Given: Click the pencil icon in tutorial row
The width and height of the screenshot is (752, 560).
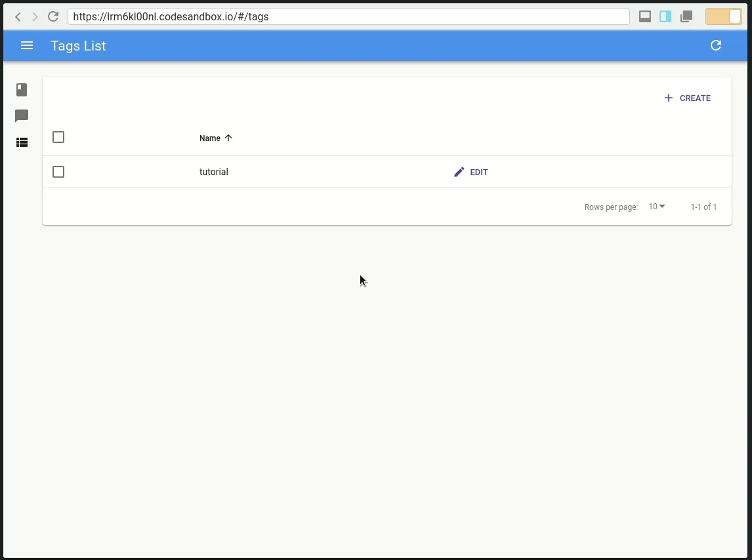Looking at the screenshot, I should (459, 172).
